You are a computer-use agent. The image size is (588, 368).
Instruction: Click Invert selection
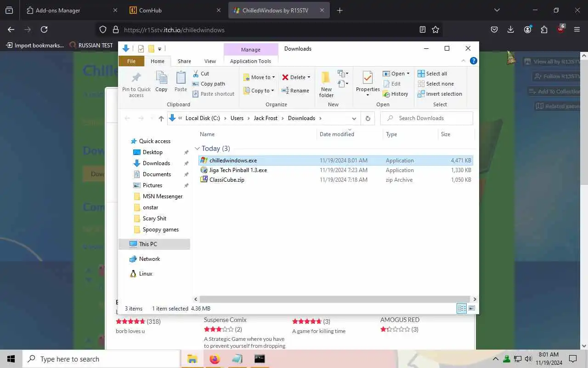440,94
